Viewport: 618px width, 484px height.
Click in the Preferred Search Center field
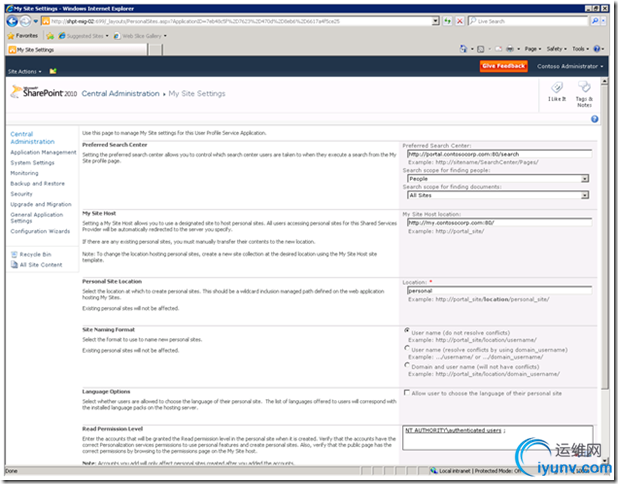[499, 154]
